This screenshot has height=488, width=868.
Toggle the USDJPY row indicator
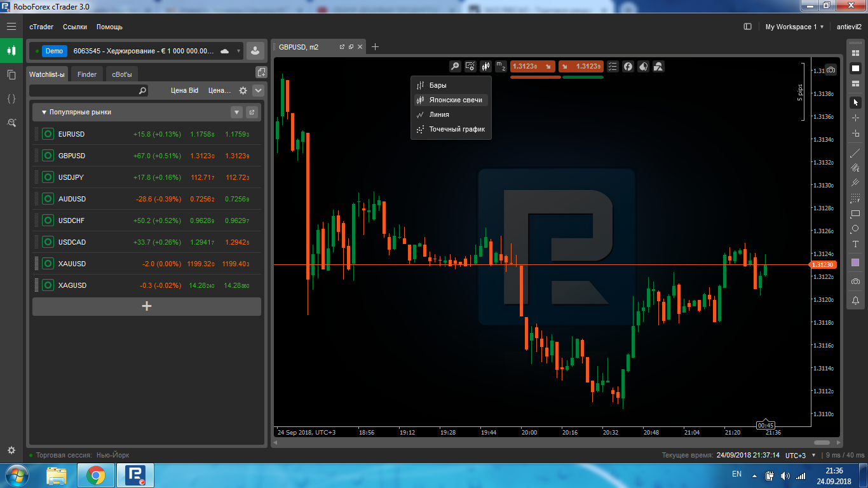(x=48, y=177)
